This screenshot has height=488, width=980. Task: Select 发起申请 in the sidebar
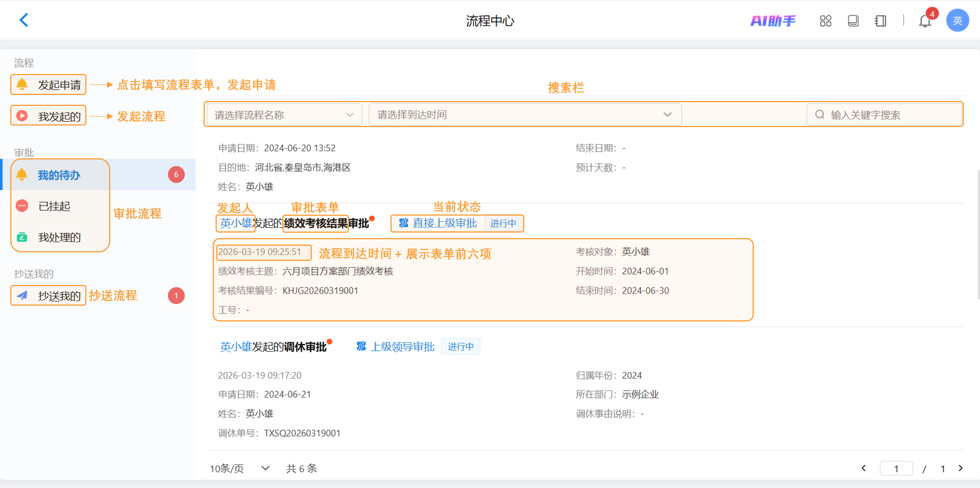(x=59, y=84)
